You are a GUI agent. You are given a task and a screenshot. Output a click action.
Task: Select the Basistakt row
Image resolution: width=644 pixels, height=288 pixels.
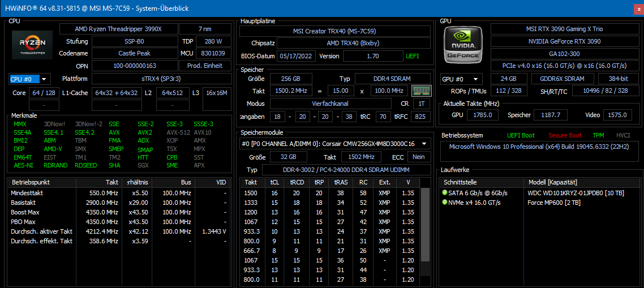(x=119, y=203)
